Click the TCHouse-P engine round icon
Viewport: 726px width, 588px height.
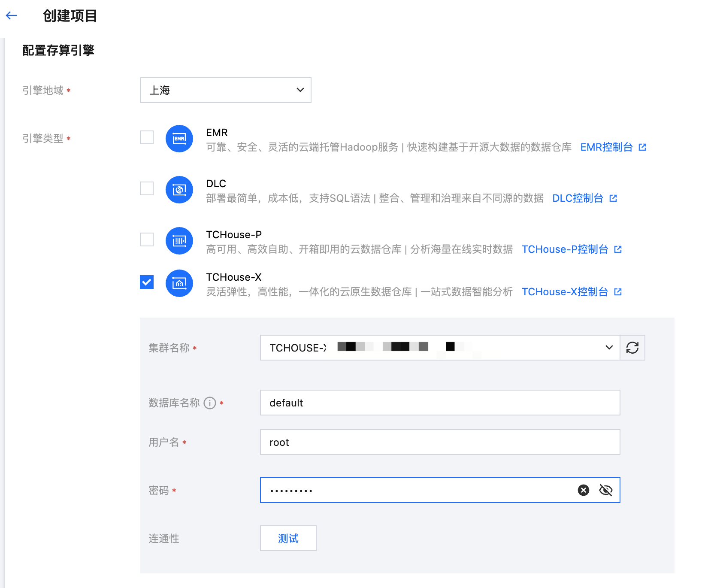pos(179,241)
